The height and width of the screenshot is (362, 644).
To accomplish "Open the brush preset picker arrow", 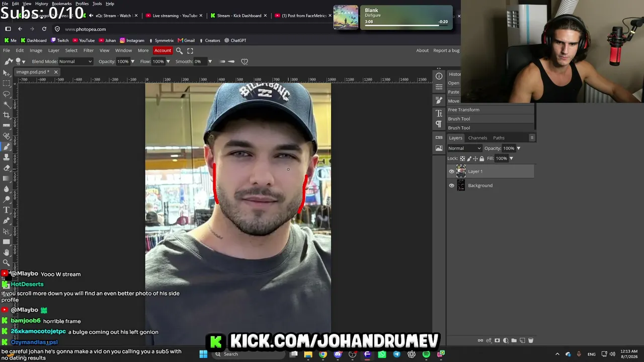I will (23, 62).
